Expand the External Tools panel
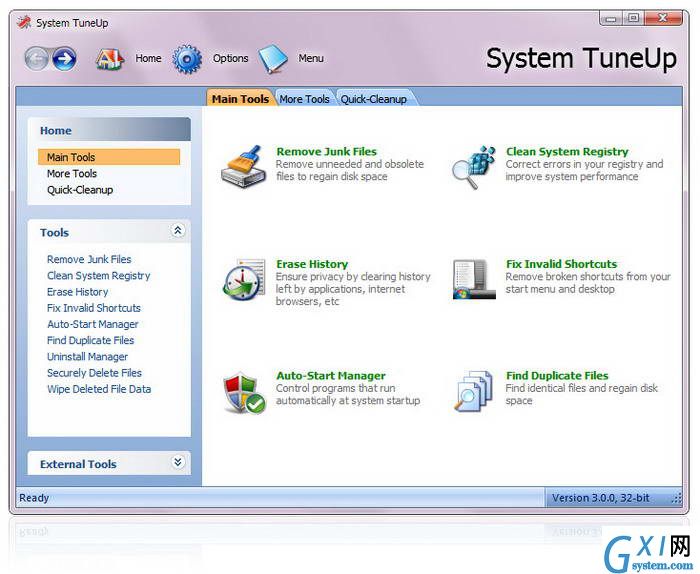Screen dimensions: 700x574 [178, 462]
